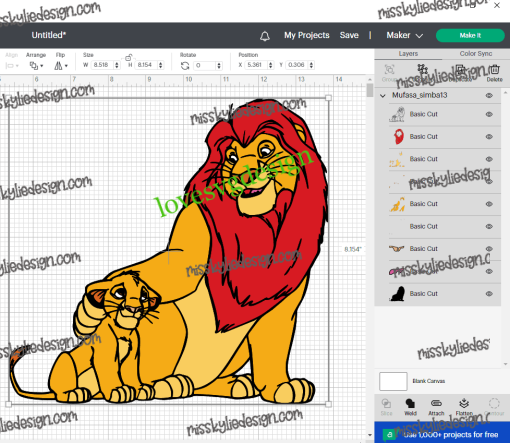The width and height of the screenshot is (510, 443).
Task: Click the Untitled* project title
Action: [49, 35]
